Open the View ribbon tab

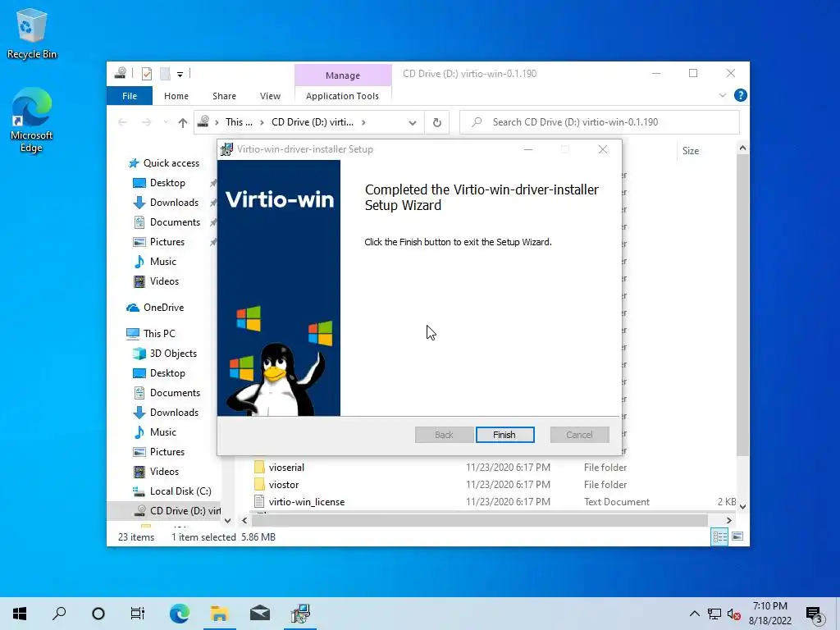[x=270, y=96]
